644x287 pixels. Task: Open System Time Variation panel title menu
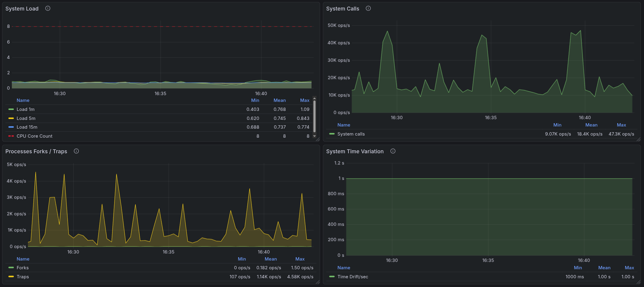(x=355, y=151)
